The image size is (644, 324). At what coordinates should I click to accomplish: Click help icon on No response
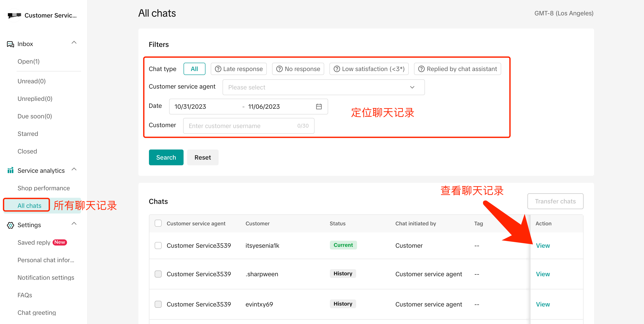click(279, 69)
